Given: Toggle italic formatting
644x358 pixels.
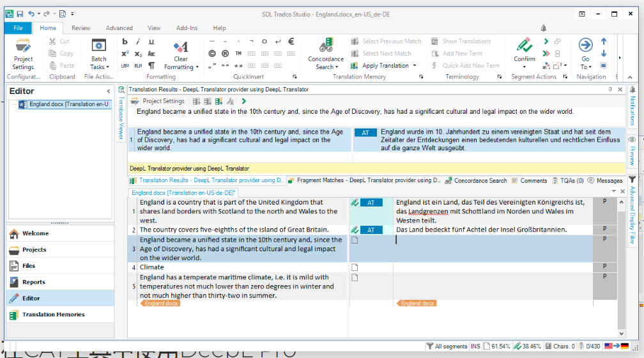Looking at the screenshot, I should [138, 42].
